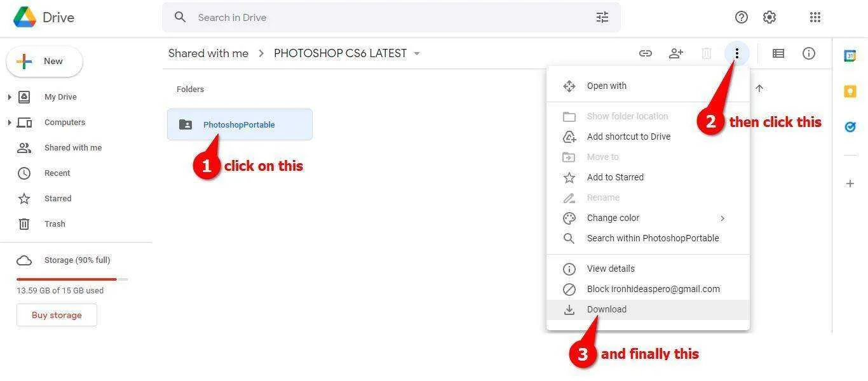Choose Open with from menu
868x381 pixels.
pos(648,86)
